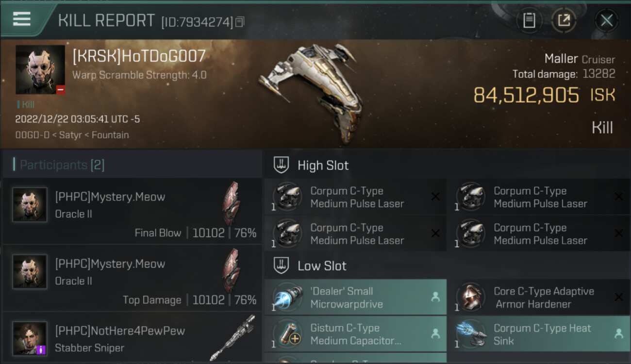Select Mystery.Meow Final Blow participant row
The height and width of the screenshot is (364, 631).
133,211
